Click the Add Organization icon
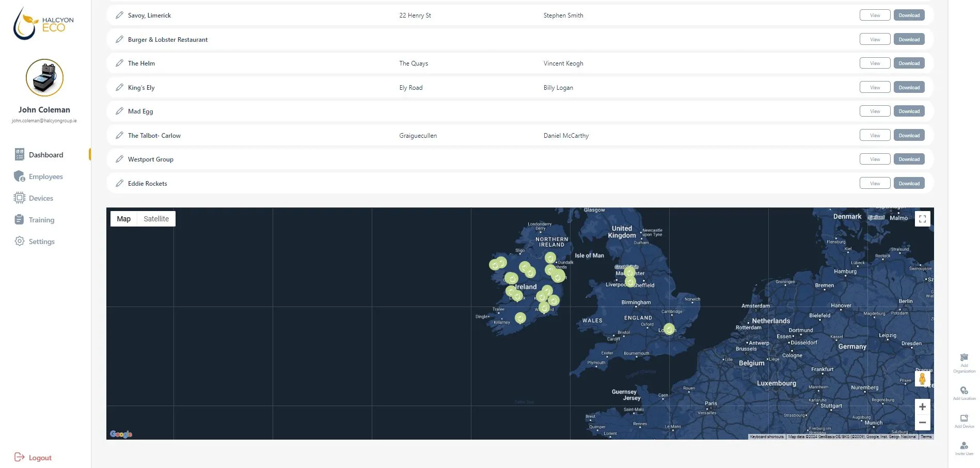Image resolution: width=980 pixels, height=468 pixels. pyautogui.click(x=964, y=358)
